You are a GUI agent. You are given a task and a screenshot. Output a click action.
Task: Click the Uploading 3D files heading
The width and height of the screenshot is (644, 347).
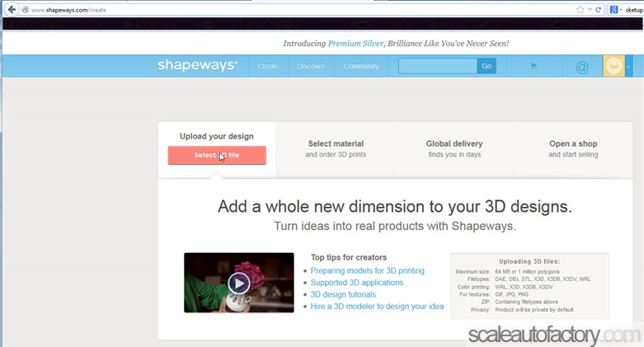coord(529,261)
